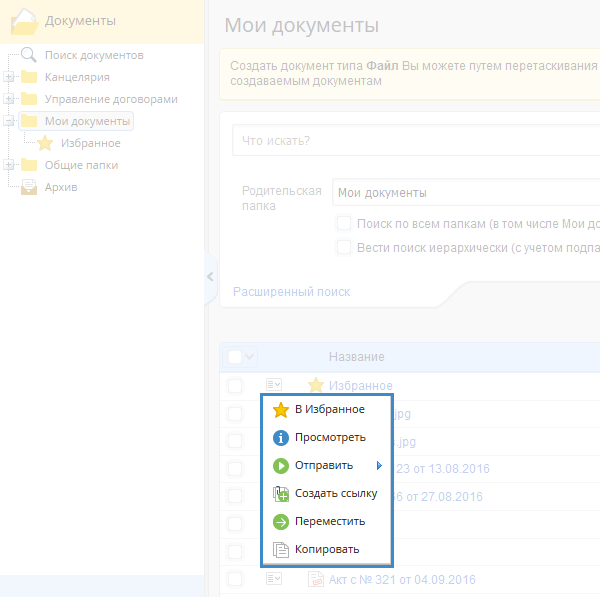600x597 pixels.
Task: Click the magnifier icon for Поиск документов
Action: [29, 55]
